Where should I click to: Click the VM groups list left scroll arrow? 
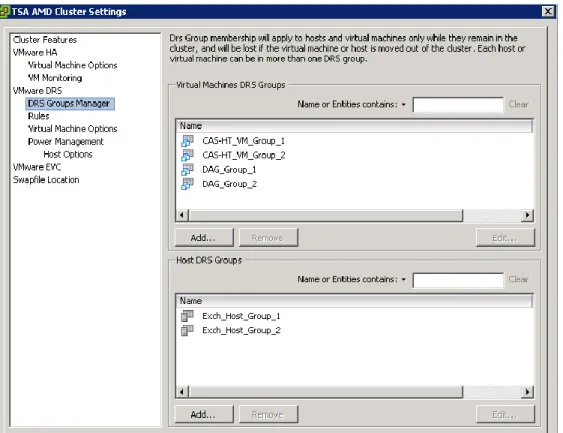[x=182, y=215]
